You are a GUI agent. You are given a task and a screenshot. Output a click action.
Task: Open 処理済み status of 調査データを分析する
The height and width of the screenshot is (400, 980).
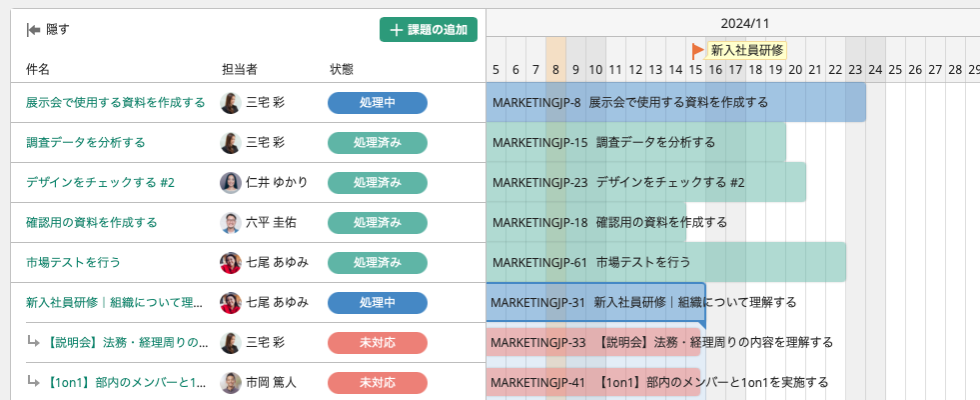pyautogui.click(x=378, y=143)
